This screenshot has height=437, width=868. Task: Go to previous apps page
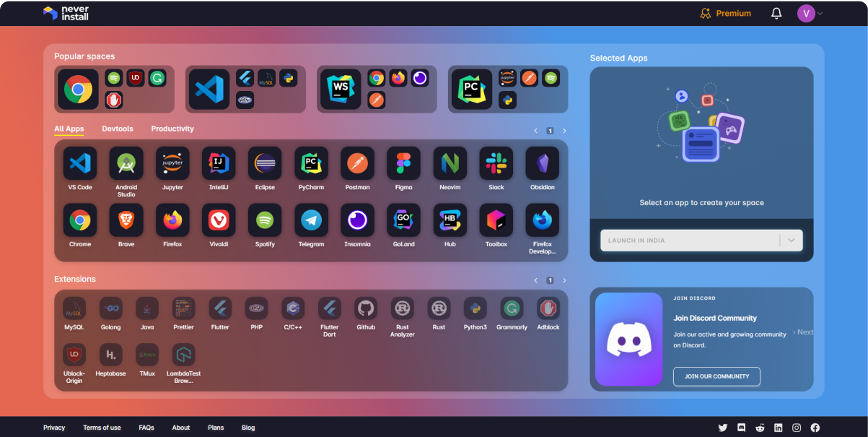[x=535, y=131]
